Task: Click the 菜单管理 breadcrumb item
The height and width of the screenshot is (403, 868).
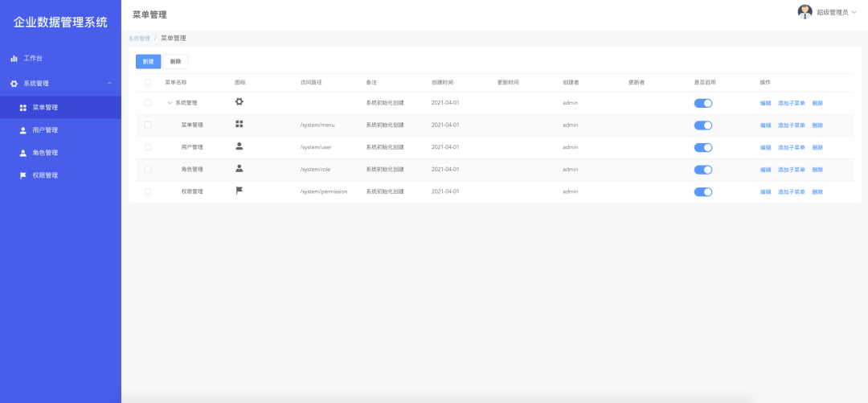Action: (x=174, y=39)
